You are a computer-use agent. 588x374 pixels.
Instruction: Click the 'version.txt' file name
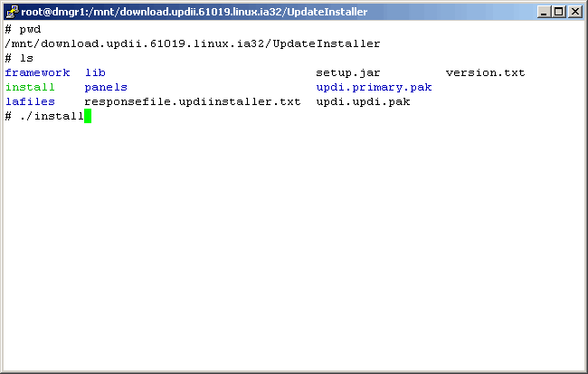[x=485, y=72]
